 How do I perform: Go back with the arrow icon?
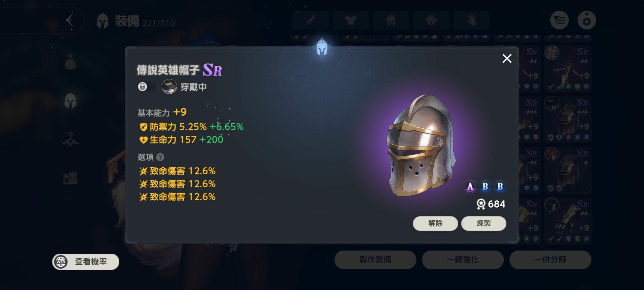tap(70, 20)
